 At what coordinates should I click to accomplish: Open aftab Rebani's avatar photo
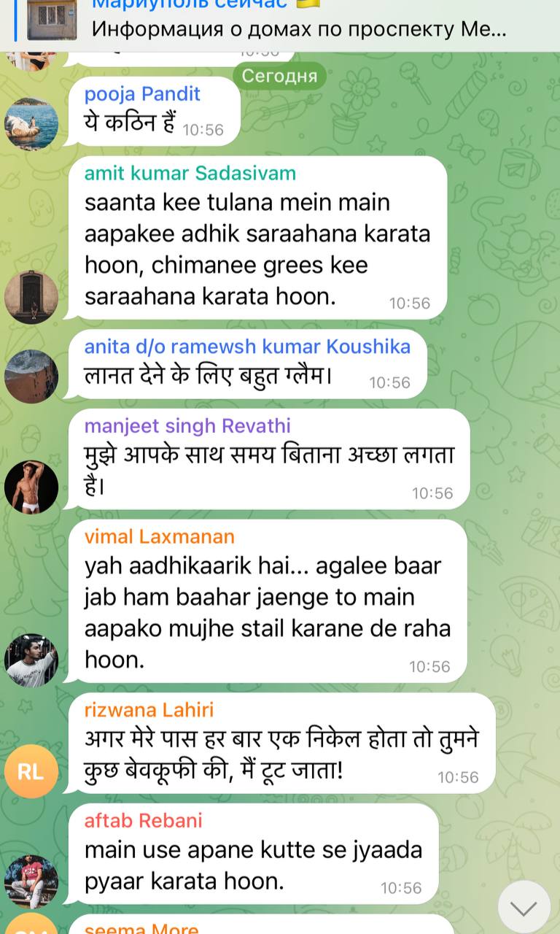pos(31,882)
